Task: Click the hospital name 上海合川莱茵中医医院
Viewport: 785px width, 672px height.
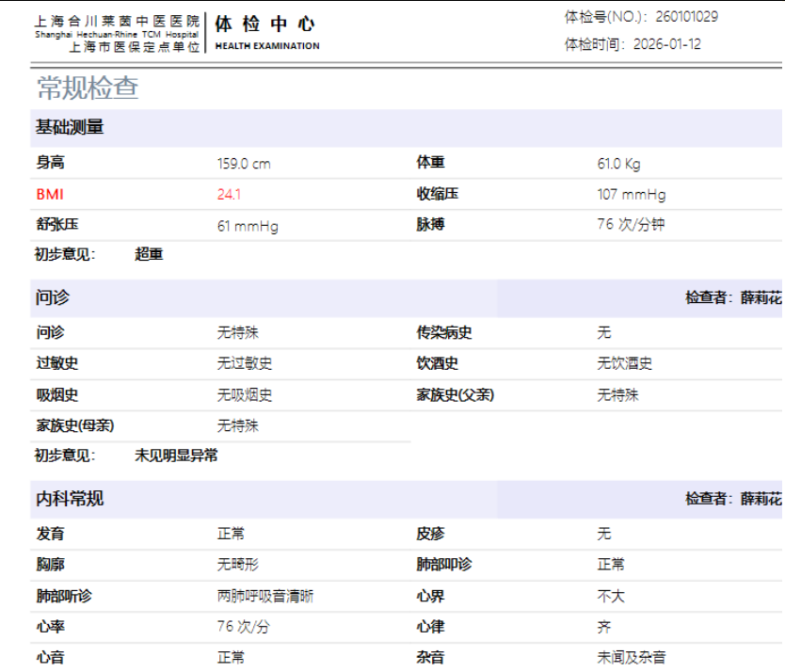Action: pyautogui.click(x=117, y=21)
